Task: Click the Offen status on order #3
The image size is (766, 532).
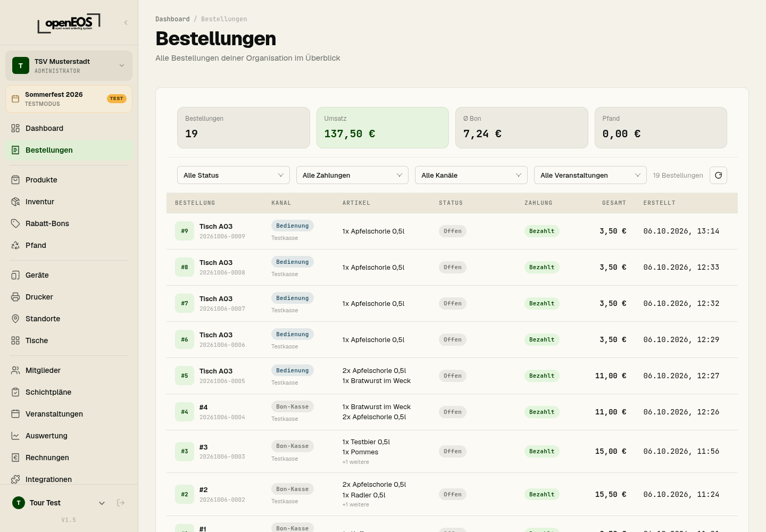Action: click(x=453, y=451)
